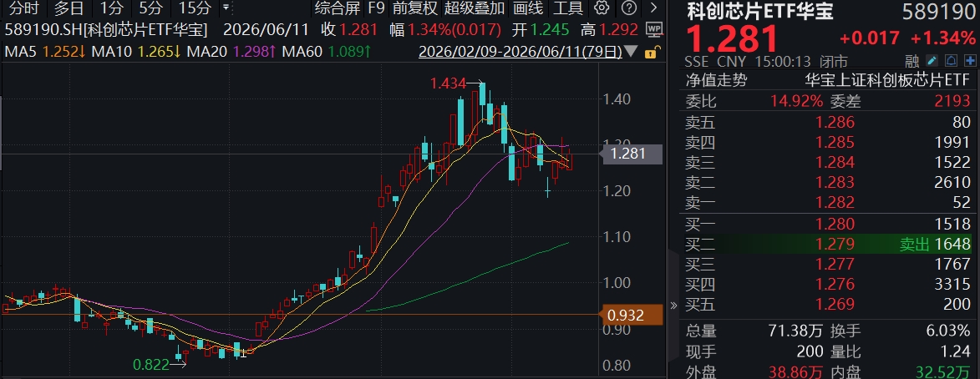This screenshot has height=379, width=980.
Task: Click the F9 button
Action: coord(376,8)
